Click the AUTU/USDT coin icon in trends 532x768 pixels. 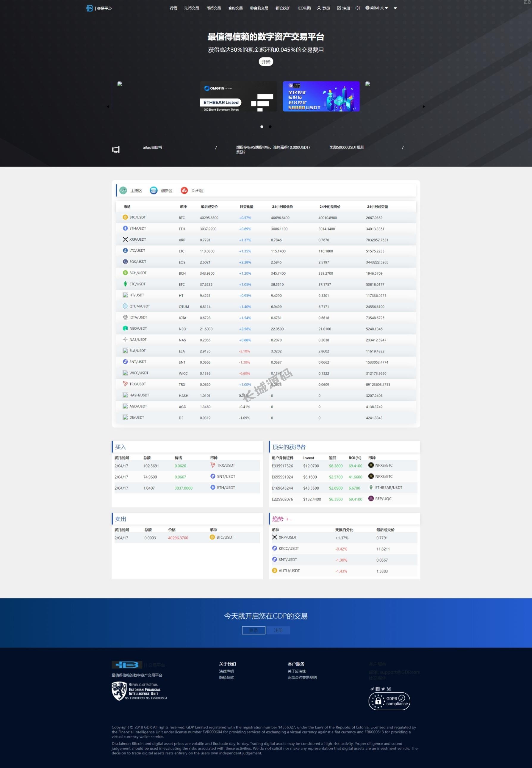coord(275,570)
